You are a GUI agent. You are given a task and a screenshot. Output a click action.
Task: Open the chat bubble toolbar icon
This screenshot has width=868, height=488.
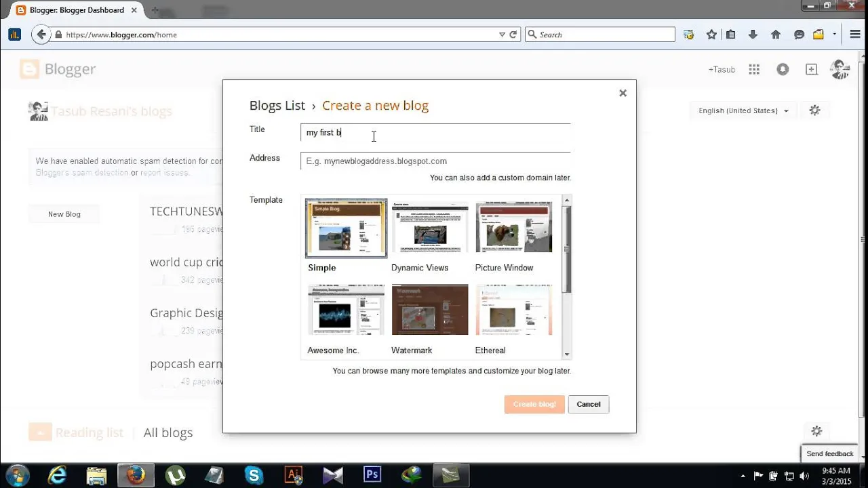click(x=799, y=35)
